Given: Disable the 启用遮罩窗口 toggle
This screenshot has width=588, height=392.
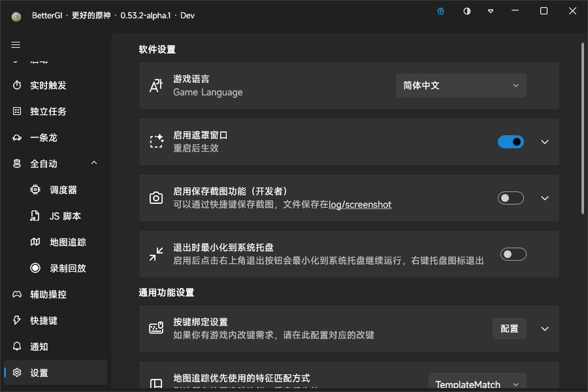Looking at the screenshot, I should coord(511,142).
